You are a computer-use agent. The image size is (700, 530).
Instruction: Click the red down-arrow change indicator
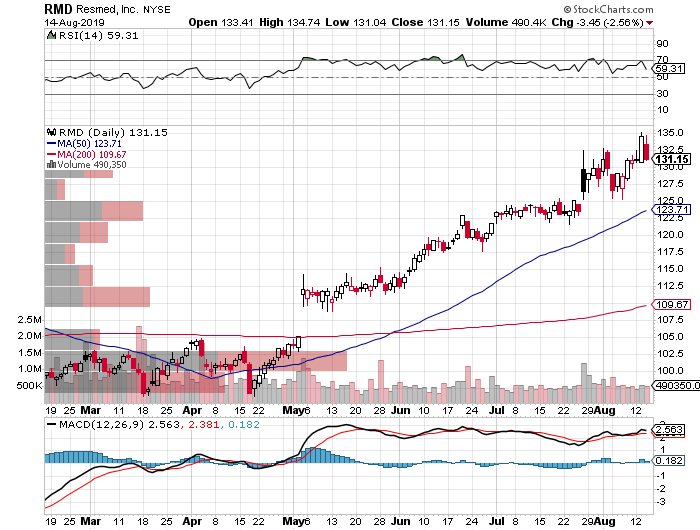649,23
